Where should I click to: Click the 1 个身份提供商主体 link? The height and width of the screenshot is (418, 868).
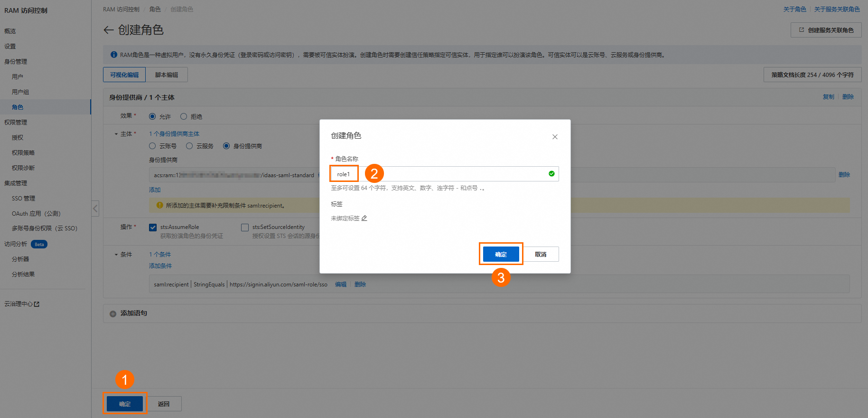pos(174,133)
